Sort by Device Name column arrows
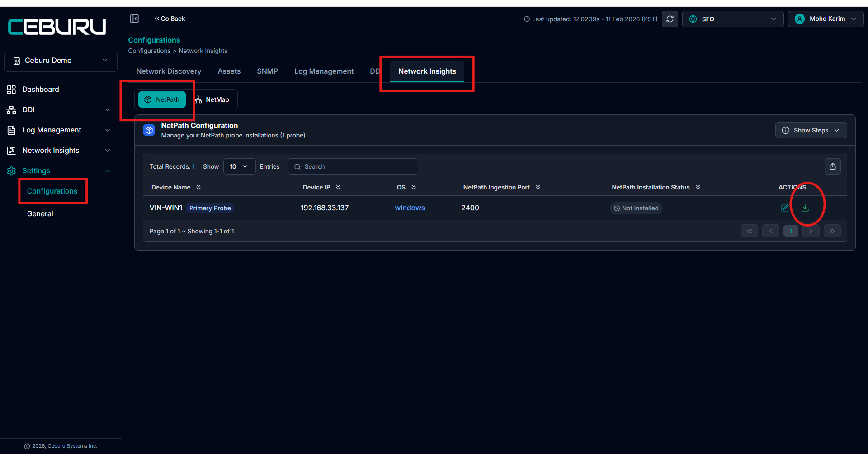Viewport: 868px width, 454px height. 198,187
